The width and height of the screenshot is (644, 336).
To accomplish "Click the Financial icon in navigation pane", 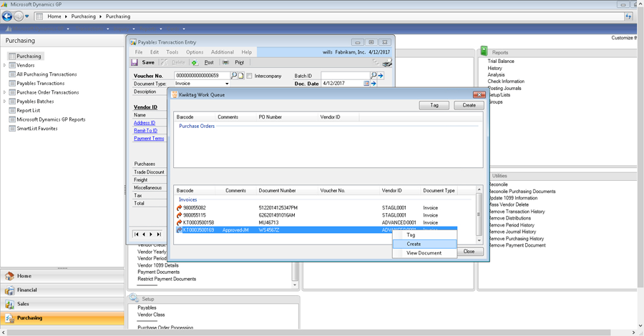I will pyautogui.click(x=9, y=290).
